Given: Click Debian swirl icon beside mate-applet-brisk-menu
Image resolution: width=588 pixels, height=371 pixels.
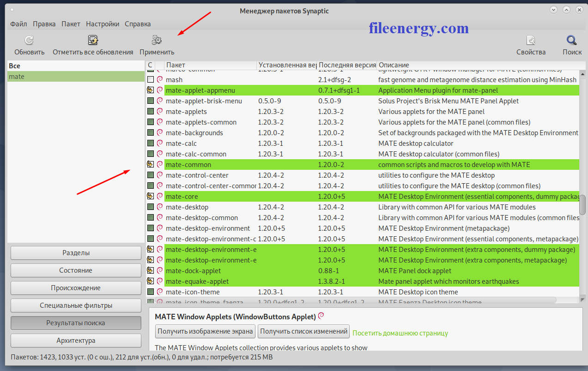Looking at the screenshot, I should click(160, 101).
